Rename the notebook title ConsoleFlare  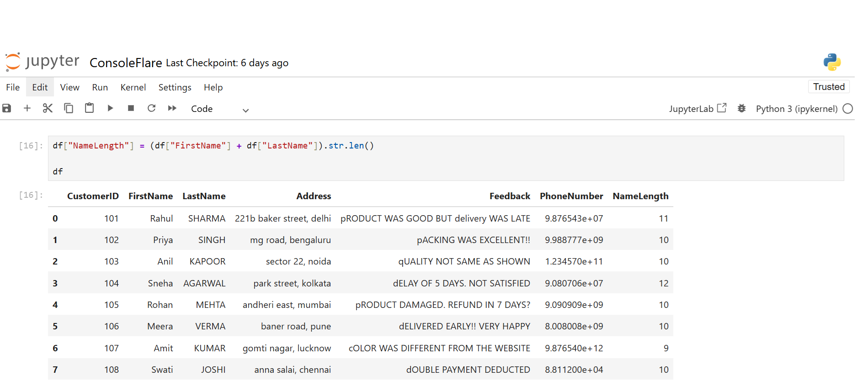click(126, 63)
